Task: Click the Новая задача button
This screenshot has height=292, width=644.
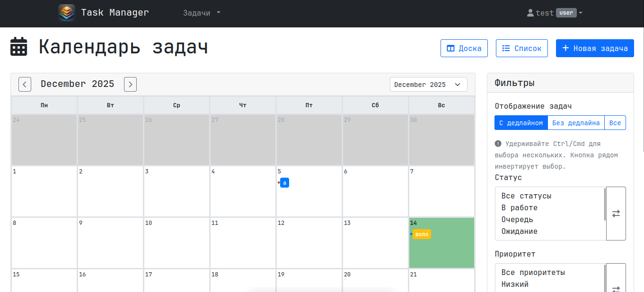Action: [x=595, y=48]
